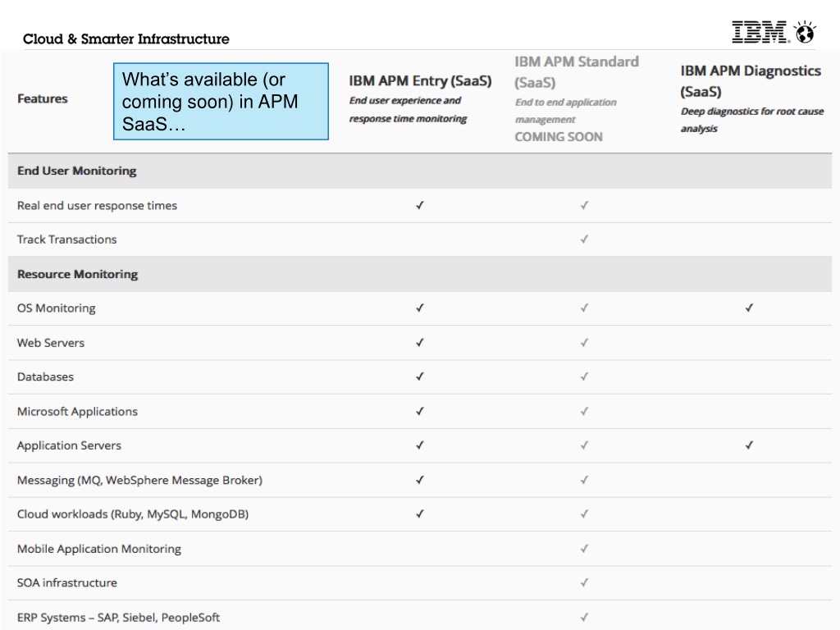Select the 'IBM APM Diagnostics (SaaS)' column heading
This screenshot has width=840, height=630.
[751, 81]
